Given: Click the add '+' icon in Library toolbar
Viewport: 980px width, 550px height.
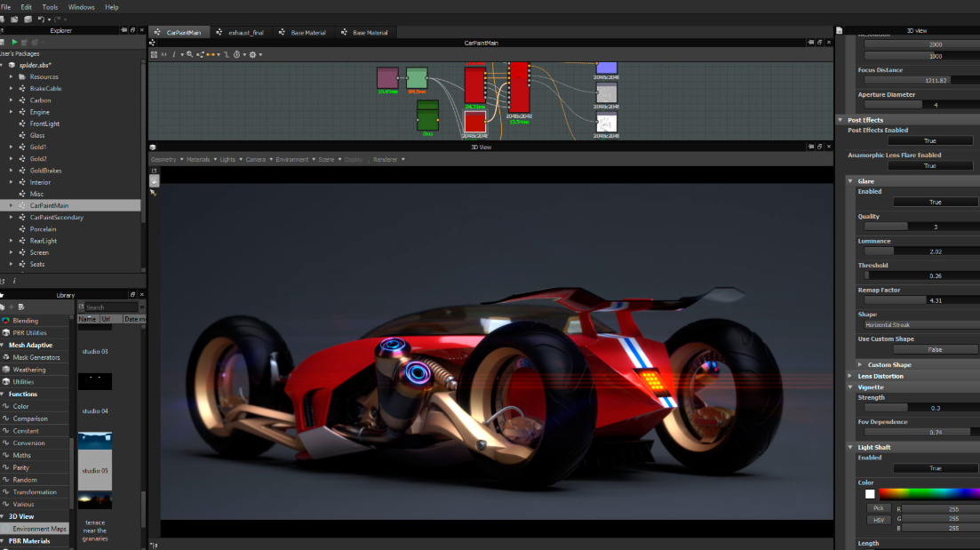Looking at the screenshot, I should tap(12, 307).
